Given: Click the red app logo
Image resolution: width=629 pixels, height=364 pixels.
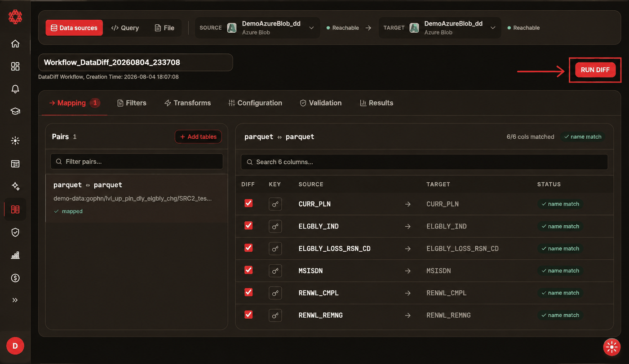Looking at the screenshot, I should tap(15, 17).
